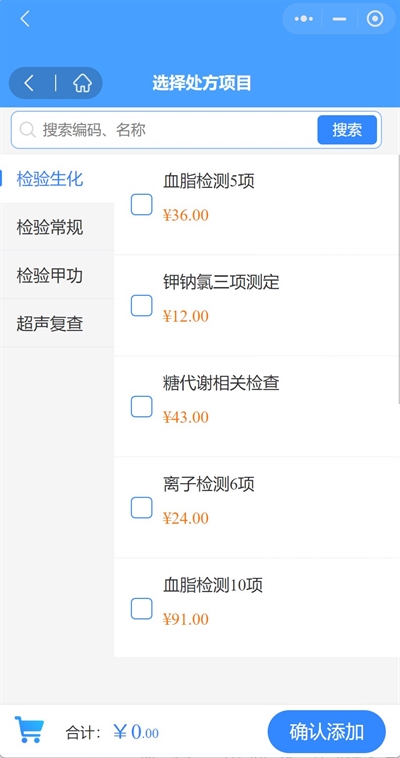400x758 pixels.
Task: Click the magnifier icon in search box
Action: (x=28, y=130)
